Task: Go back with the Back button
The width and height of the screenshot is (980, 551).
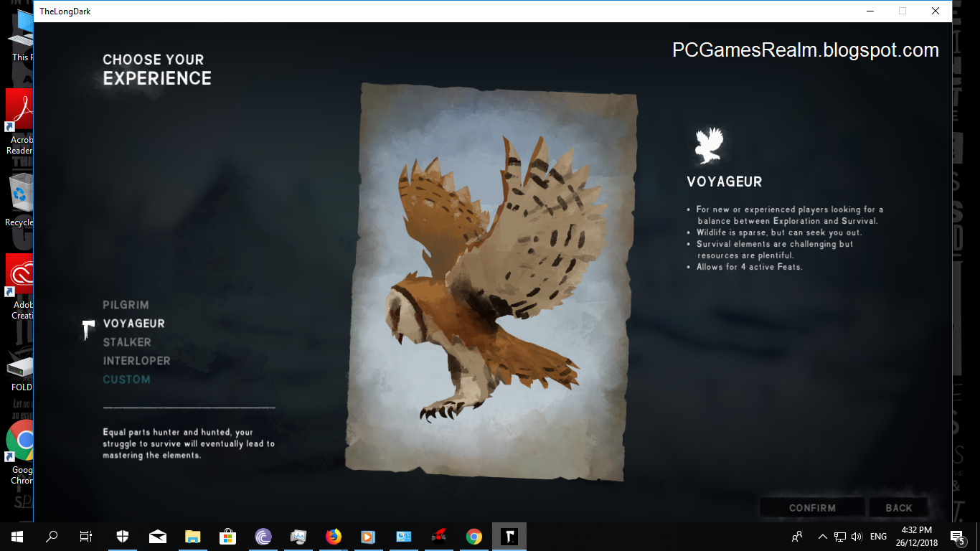Action: click(x=899, y=508)
